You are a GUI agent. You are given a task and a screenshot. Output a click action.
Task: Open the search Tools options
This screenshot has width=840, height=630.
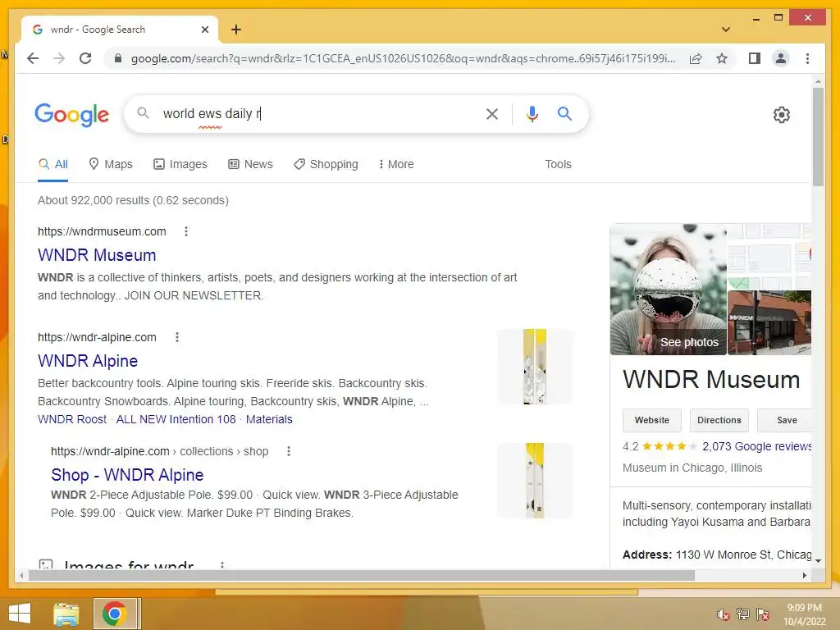click(x=558, y=164)
